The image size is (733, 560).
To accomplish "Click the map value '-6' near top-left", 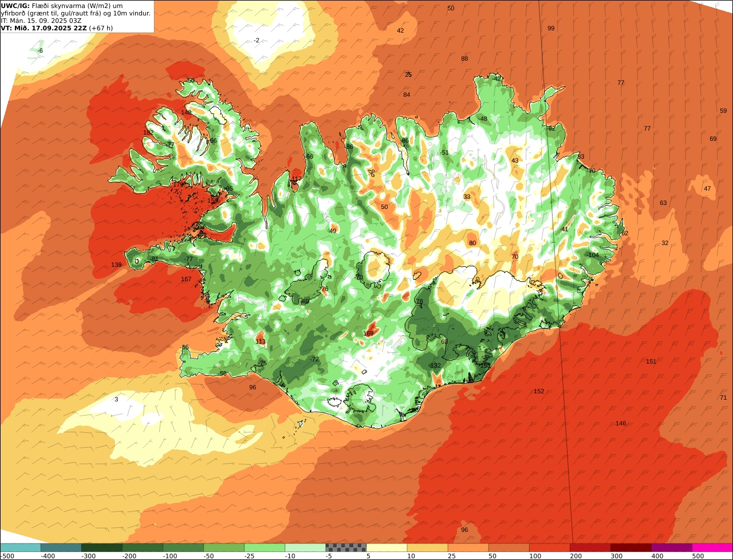I will pos(40,51).
